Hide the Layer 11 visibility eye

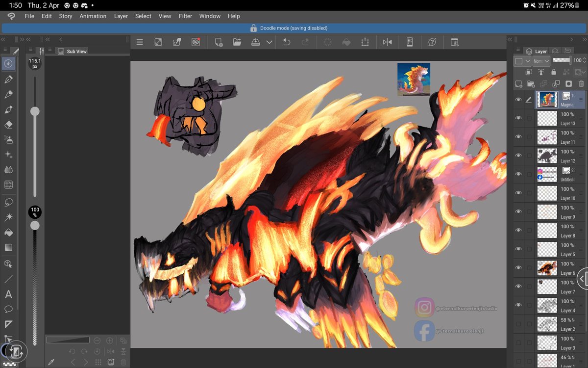tap(518, 137)
